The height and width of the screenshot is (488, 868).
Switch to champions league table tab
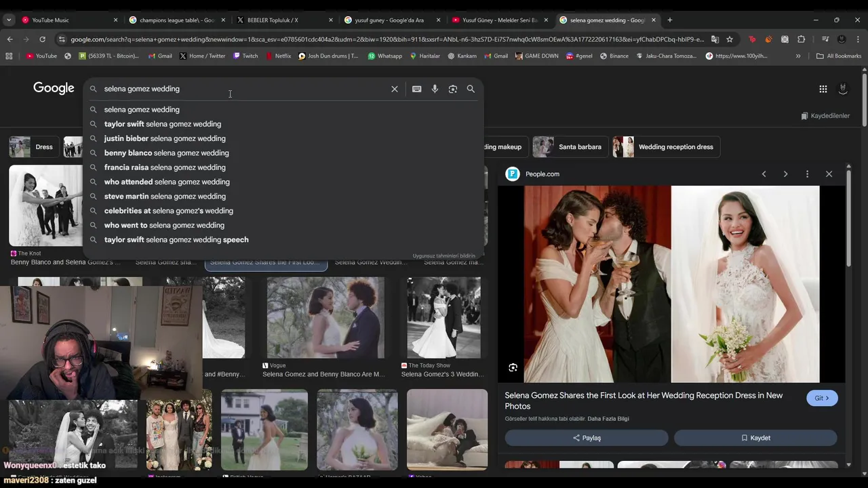(x=176, y=20)
